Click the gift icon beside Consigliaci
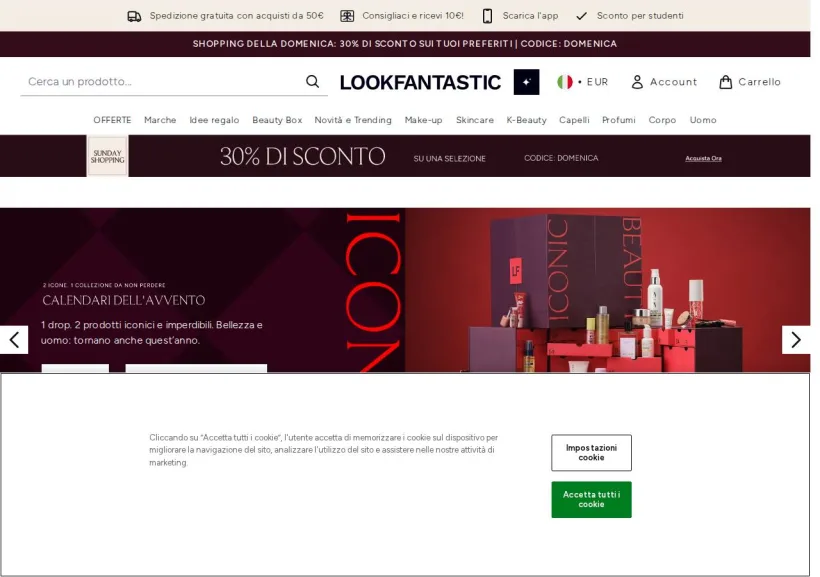Image resolution: width=820 pixels, height=577 pixels. click(347, 16)
